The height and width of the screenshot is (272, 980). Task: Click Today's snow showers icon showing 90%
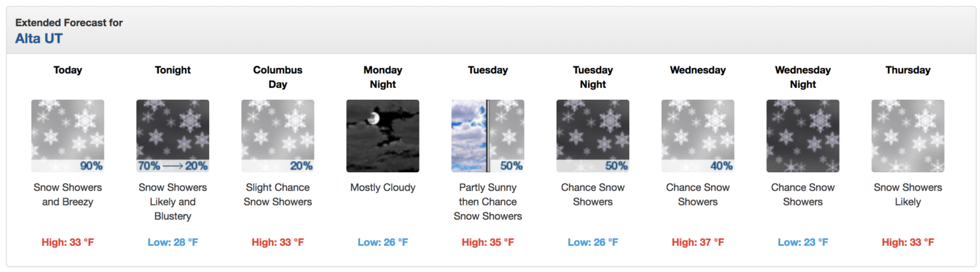coord(68,136)
